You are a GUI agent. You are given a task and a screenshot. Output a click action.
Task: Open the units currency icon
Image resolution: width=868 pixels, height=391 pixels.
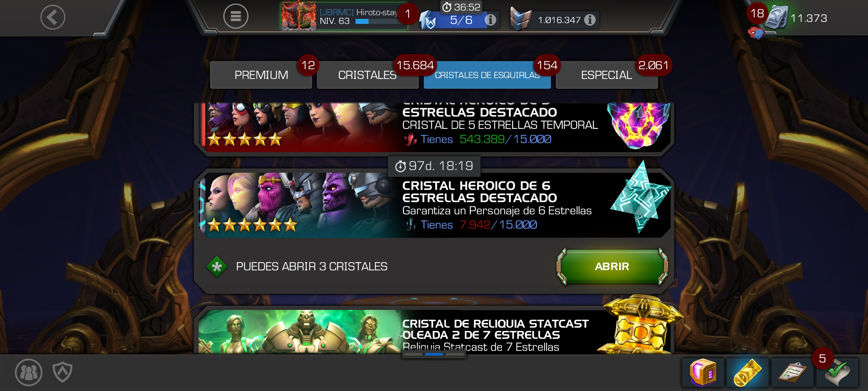coord(776,17)
